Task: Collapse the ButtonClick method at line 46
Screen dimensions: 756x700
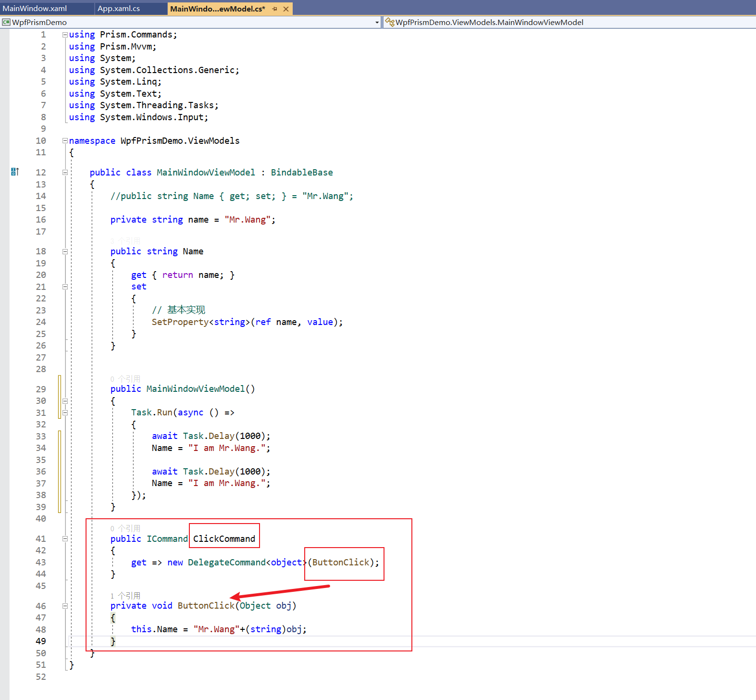Action: (65, 606)
